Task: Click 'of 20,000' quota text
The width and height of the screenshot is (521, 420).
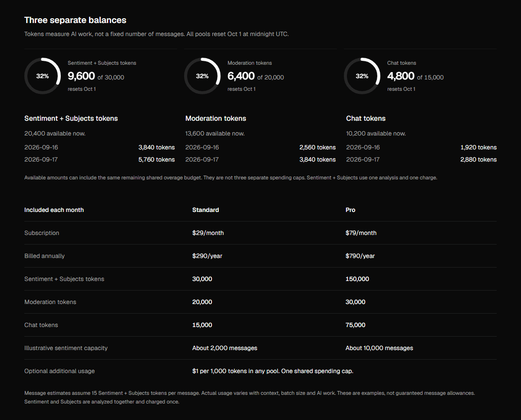Action: [270, 77]
